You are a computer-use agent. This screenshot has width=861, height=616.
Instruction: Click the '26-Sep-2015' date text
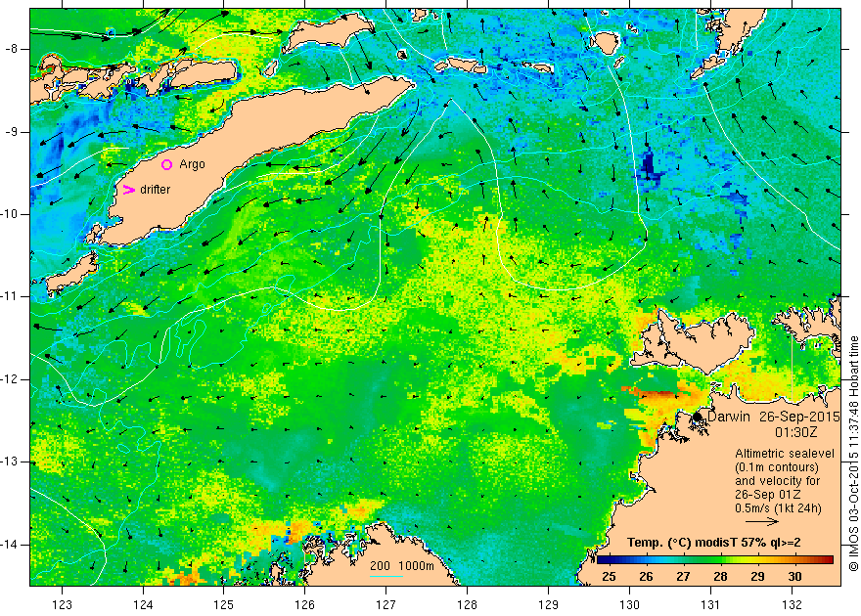coord(799,417)
